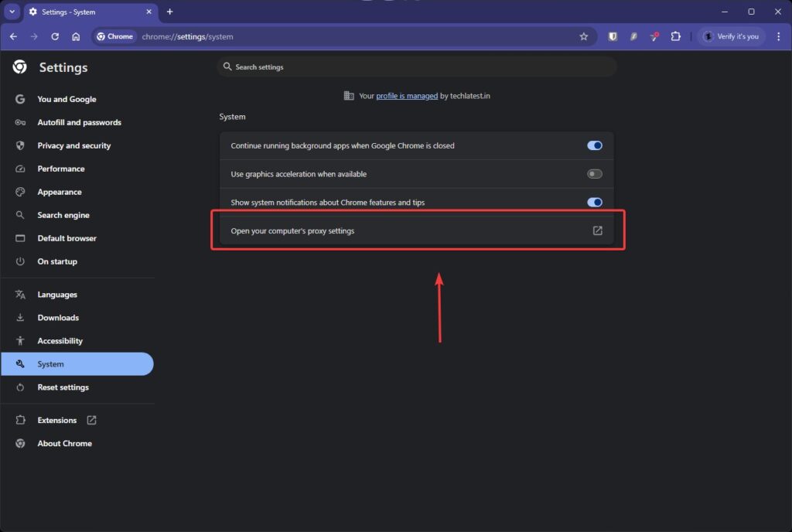
Task: Click the download arrow icon in sidebar
Action: coord(19,318)
